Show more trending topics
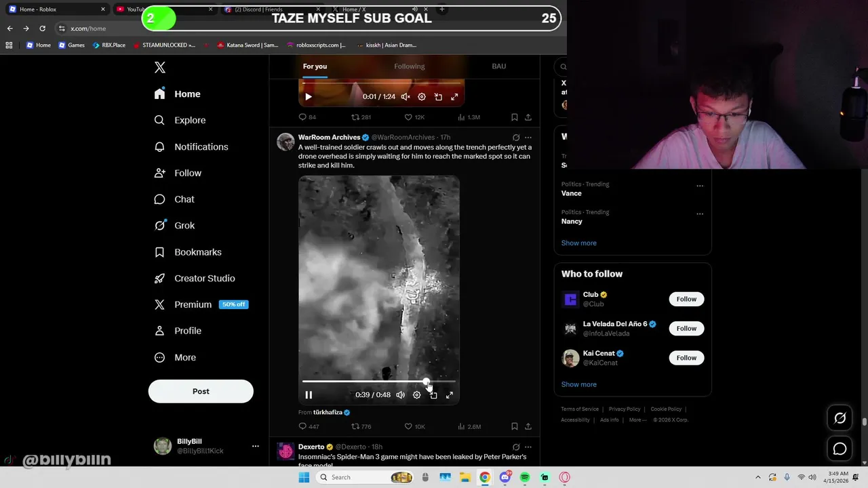 (x=579, y=243)
